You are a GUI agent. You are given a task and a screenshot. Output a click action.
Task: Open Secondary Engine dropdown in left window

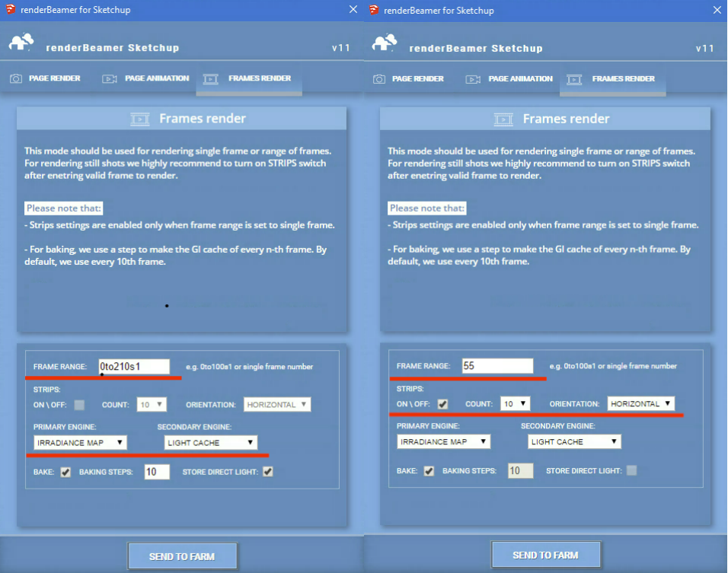point(211,443)
